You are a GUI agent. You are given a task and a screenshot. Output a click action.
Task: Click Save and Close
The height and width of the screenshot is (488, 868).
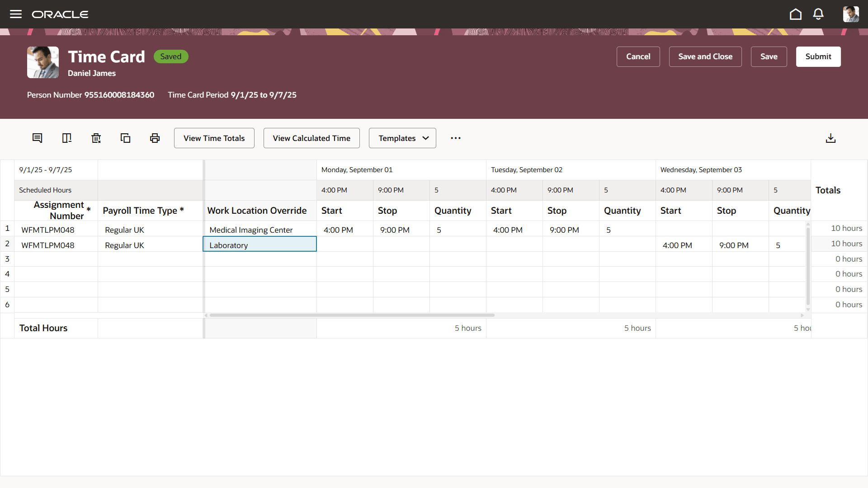pyautogui.click(x=705, y=56)
